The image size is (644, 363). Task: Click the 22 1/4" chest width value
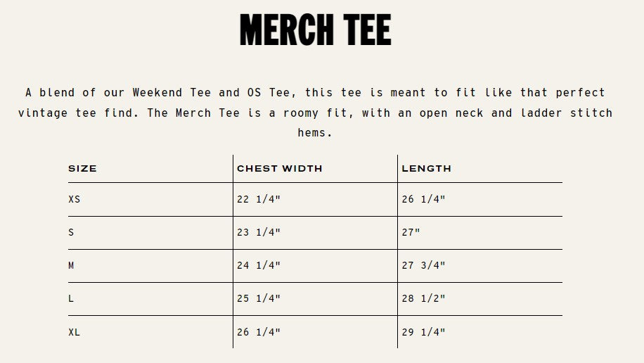click(259, 199)
